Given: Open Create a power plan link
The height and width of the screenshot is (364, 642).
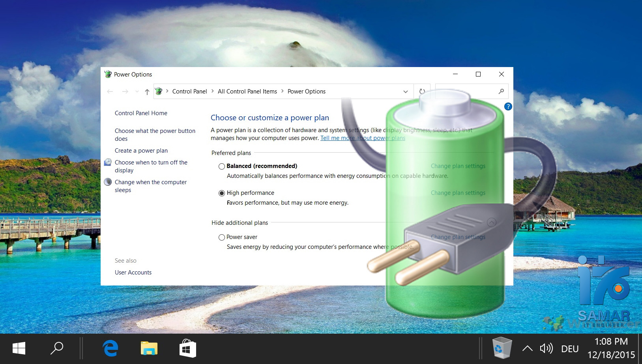Looking at the screenshot, I should [x=141, y=151].
